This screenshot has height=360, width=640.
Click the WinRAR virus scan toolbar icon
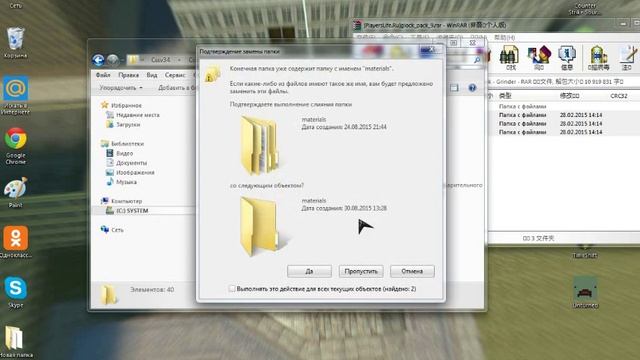(598, 58)
